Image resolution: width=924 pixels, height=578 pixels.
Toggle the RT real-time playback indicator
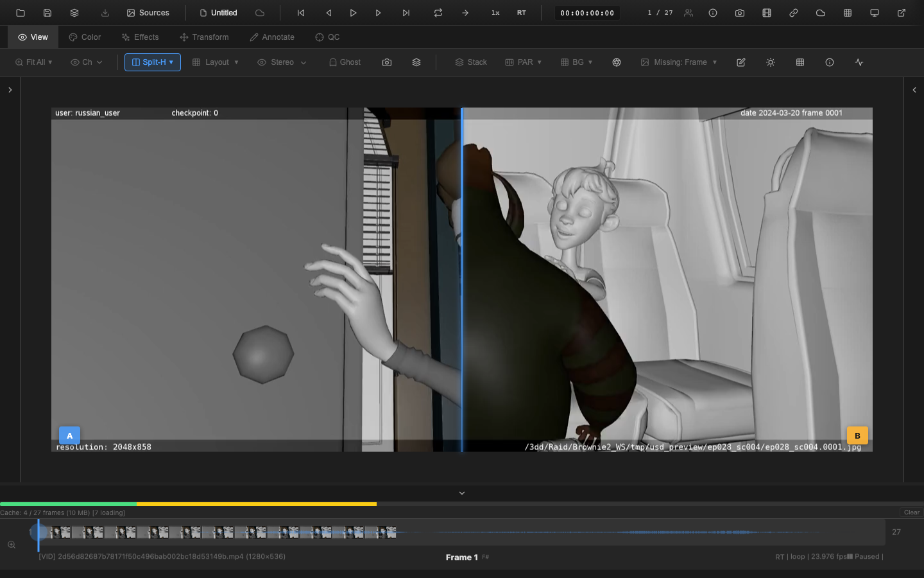pyautogui.click(x=522, y=12)
